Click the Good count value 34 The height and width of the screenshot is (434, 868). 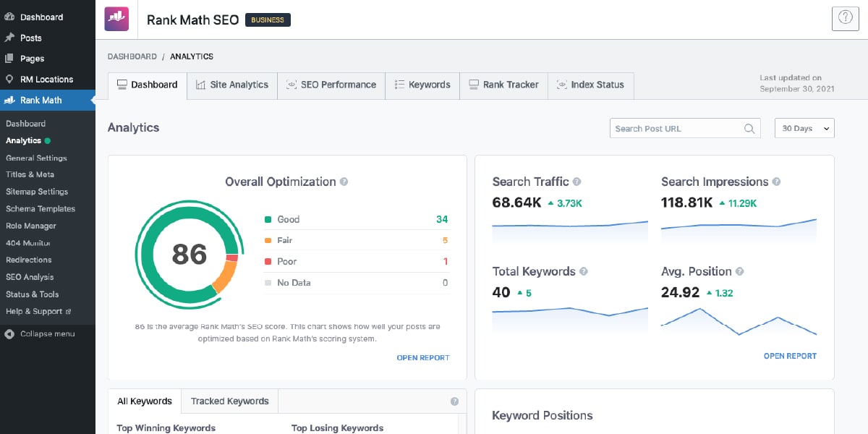tap(442, 219)
